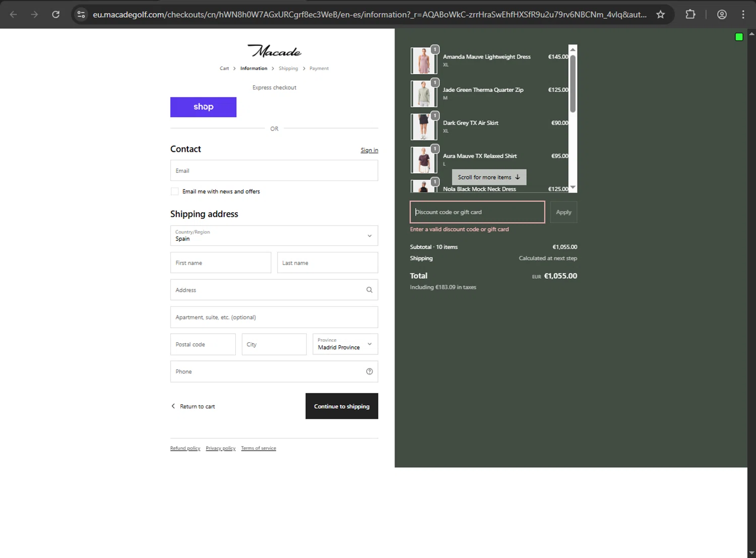756x558 pixels.
Task: Focus the Apartment, suite field
Action: (274, 317)
